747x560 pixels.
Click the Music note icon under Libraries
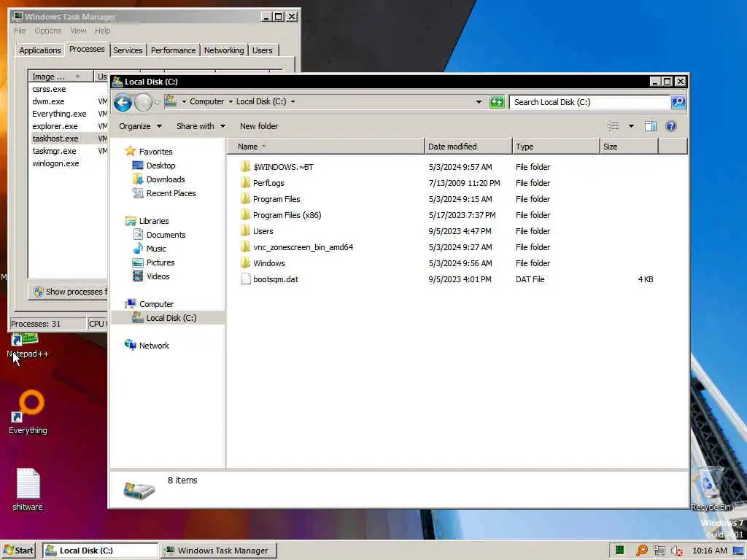[x=138, y=249]
